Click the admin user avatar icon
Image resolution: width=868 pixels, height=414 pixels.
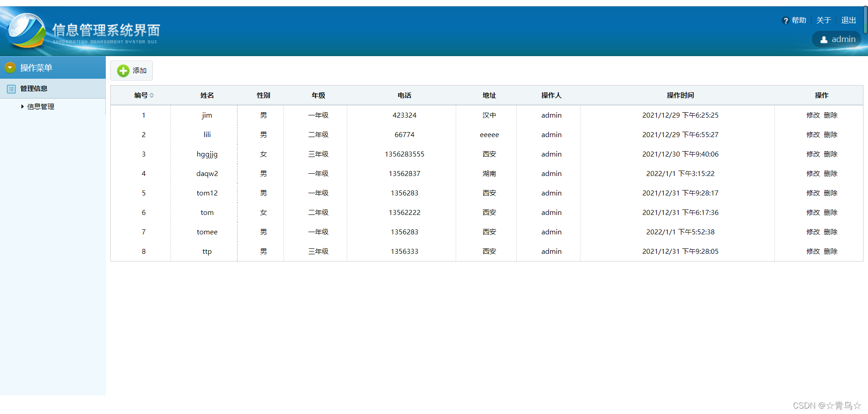(824, 40)
